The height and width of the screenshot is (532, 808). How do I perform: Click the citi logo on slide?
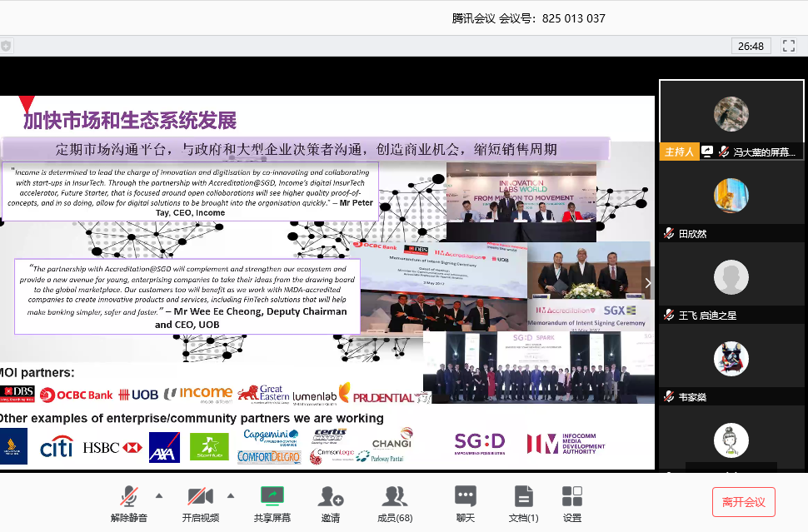click(x=57, y=447)
